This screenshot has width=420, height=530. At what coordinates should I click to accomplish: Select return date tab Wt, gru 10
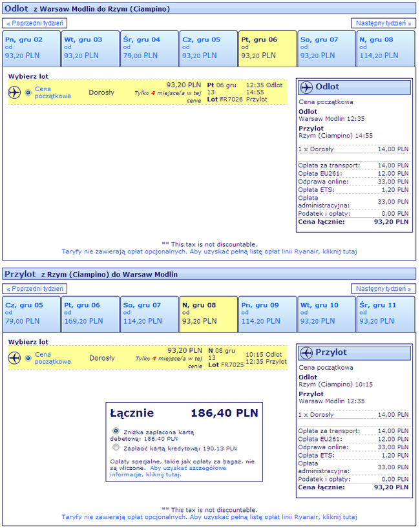coord(327,314)
